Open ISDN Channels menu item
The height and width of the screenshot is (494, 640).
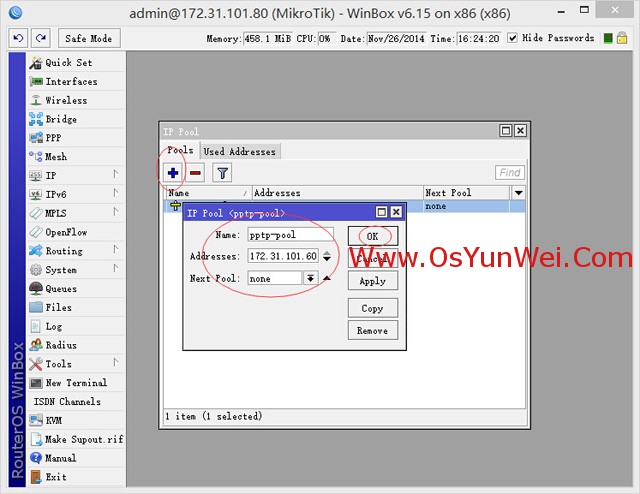pos(76,401)
